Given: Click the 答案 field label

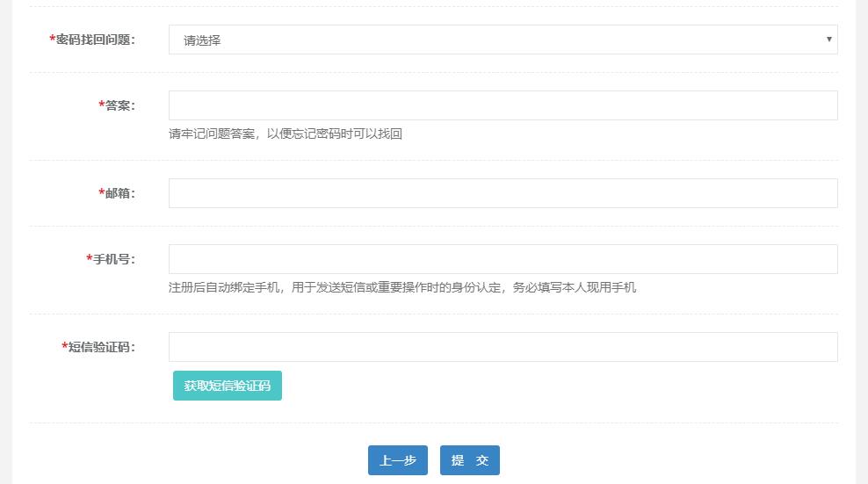Looking at the screenshot, I should [119, 105].
